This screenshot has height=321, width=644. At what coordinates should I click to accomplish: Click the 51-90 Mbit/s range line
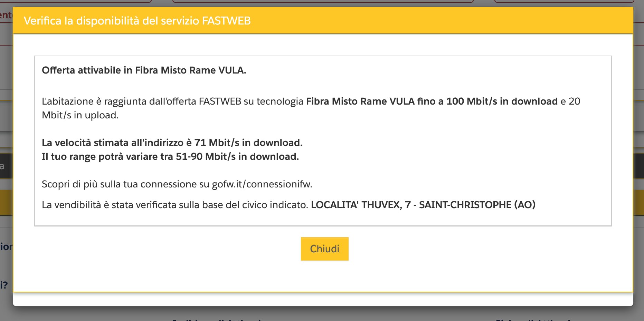pos(170,157)
